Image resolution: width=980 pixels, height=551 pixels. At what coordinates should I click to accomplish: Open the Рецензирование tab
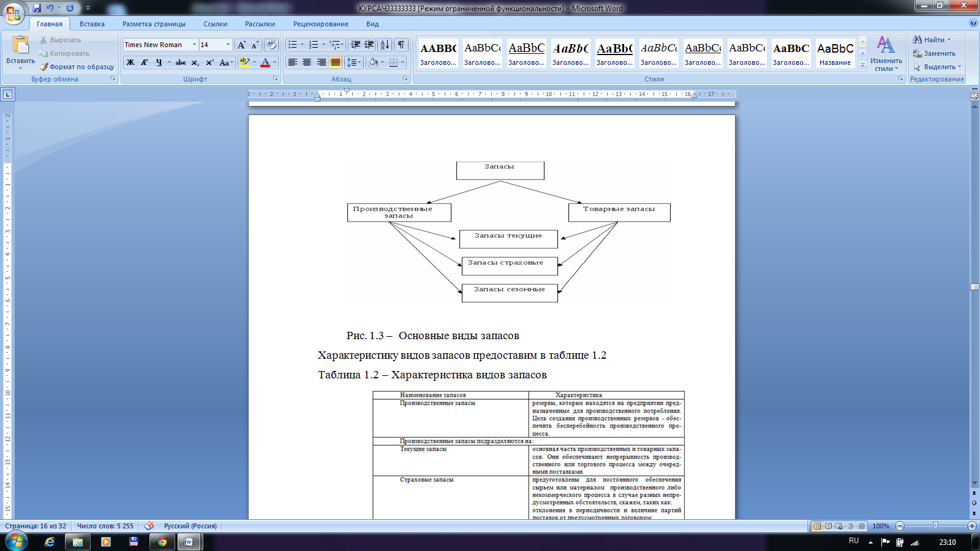320,24
